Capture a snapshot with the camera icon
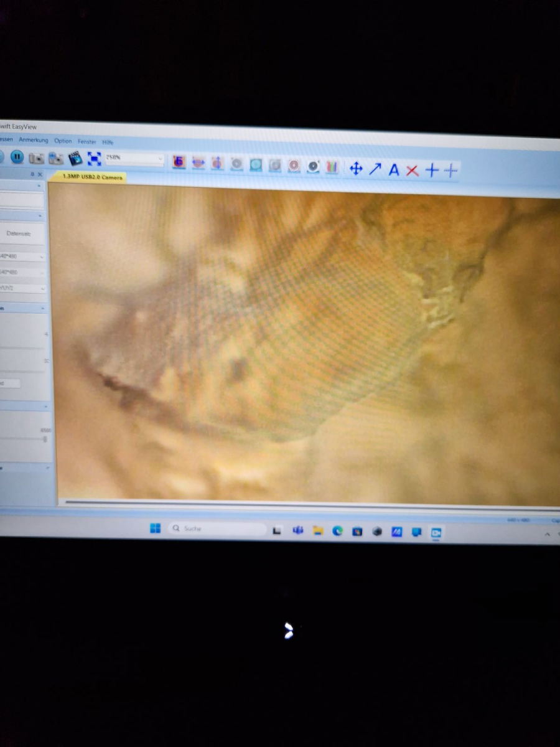This screenshot has height=747, width=560. tap(37, 158)
